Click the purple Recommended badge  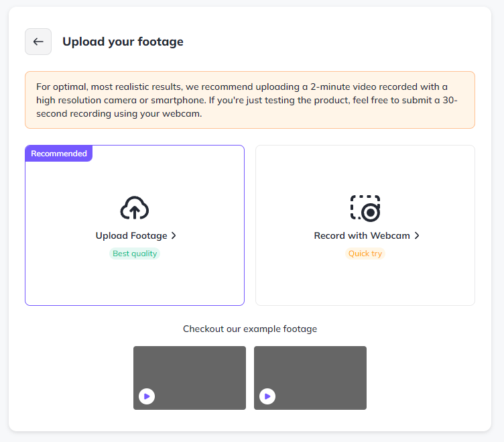tap(59, 154)
